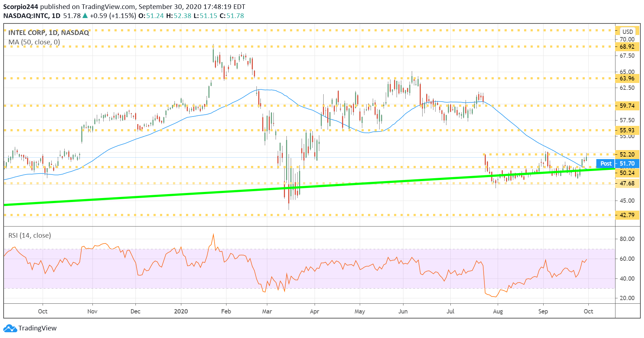Click the Sep label on time axis
Image resolution: width=644 pixels, height=338 pixels.
pyautogui.click(x=543, y=311)
